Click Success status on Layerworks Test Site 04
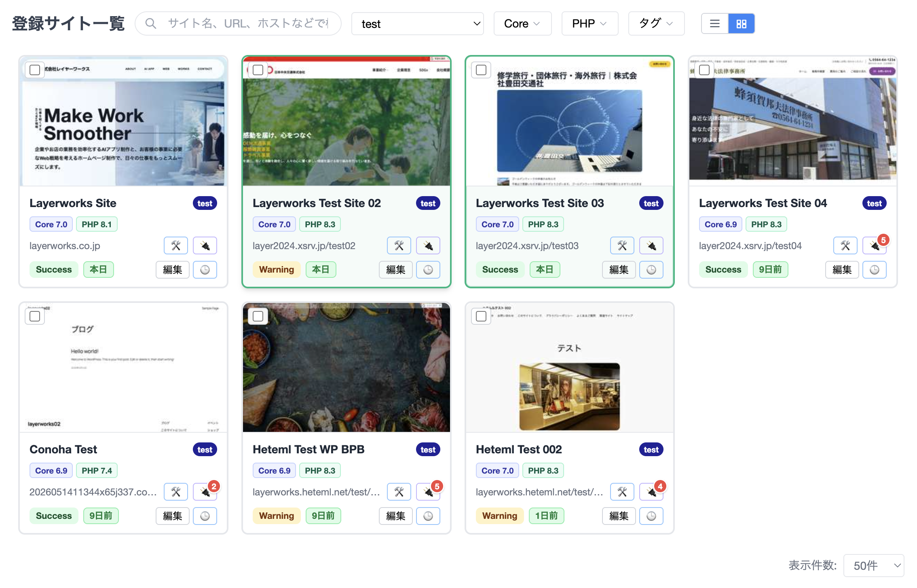This screenshot has width=917, height=588. tap(723, 270)
